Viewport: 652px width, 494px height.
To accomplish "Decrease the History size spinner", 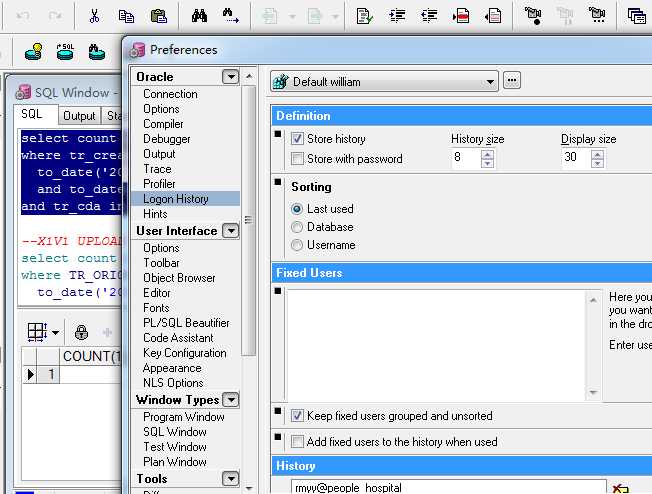I will click(x=487, y=163).
